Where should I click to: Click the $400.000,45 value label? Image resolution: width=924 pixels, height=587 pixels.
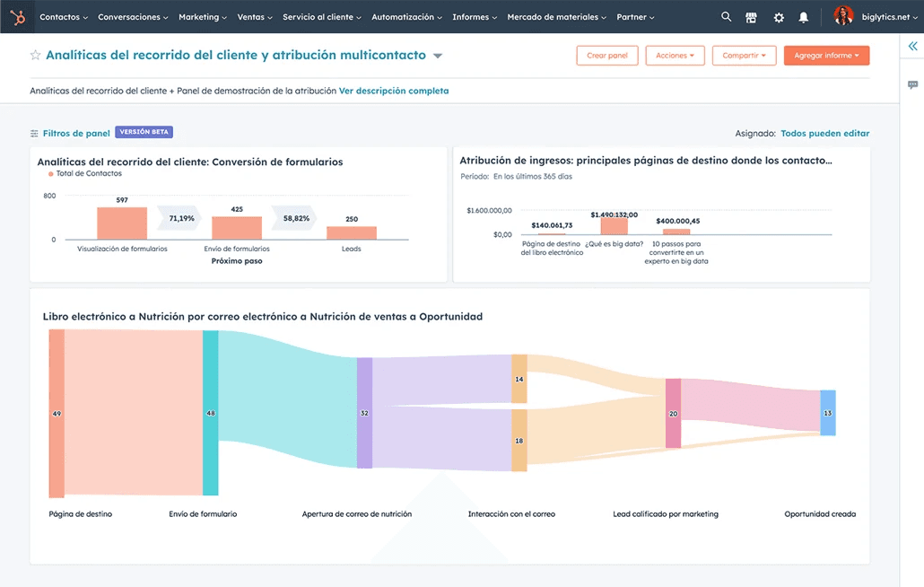(x=677, y=221)
